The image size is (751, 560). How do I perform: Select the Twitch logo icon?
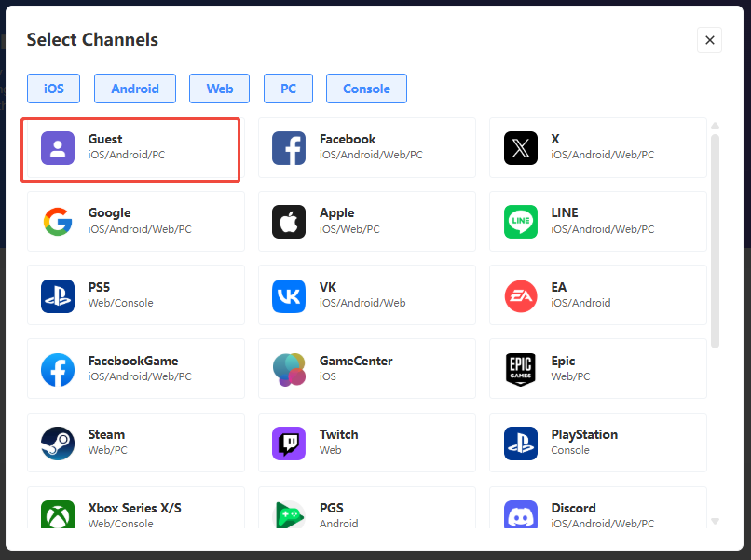click(x=289, y=444)
